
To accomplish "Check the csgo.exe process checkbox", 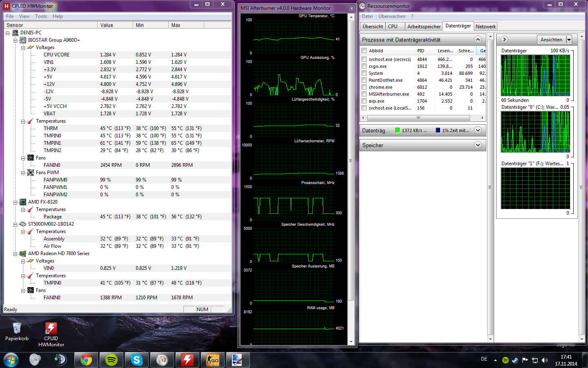I will click(364, 66).
